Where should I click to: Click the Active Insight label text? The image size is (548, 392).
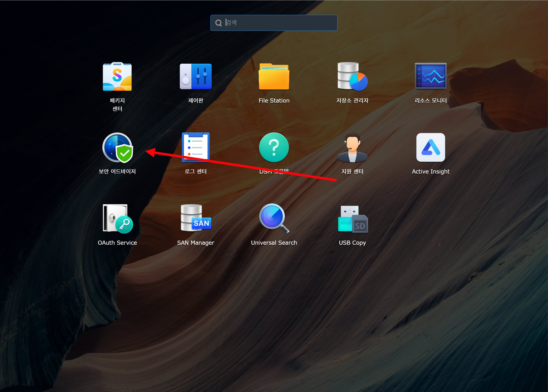(431, 172)
